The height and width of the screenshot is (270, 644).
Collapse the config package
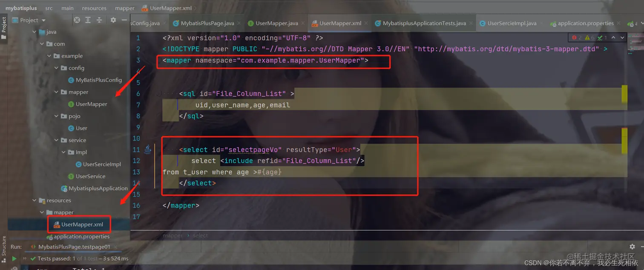57,68
